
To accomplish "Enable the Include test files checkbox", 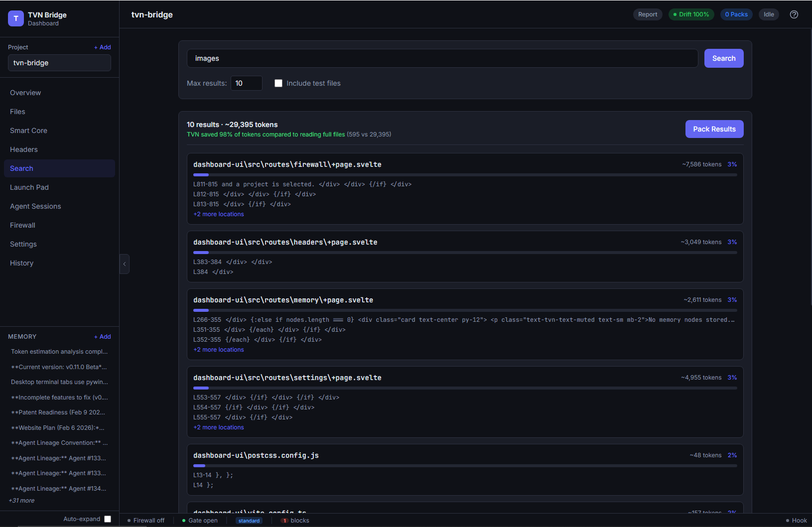I will click(278, 83).
